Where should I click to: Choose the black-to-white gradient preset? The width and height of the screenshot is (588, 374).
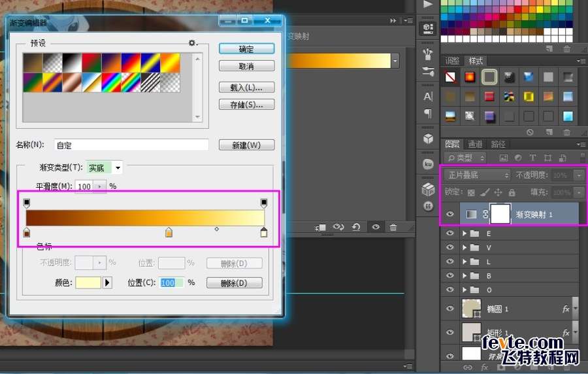click(72, 63)
